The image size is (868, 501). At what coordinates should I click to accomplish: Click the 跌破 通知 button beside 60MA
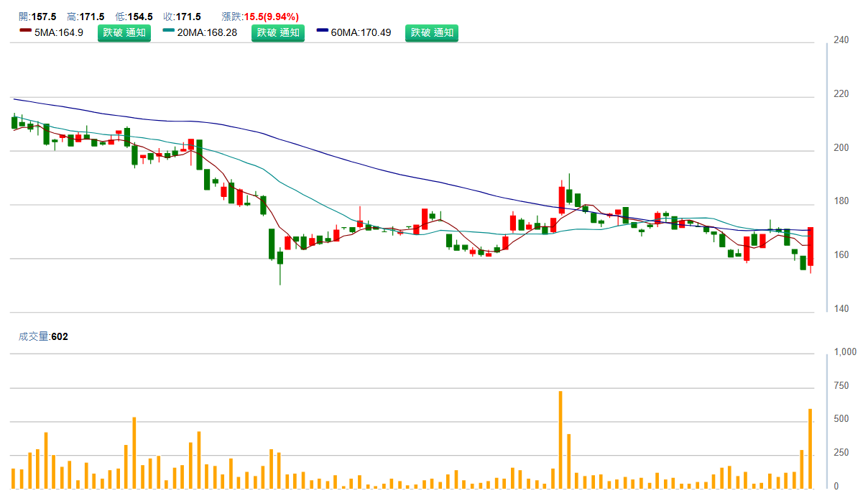tap(432, 33)
